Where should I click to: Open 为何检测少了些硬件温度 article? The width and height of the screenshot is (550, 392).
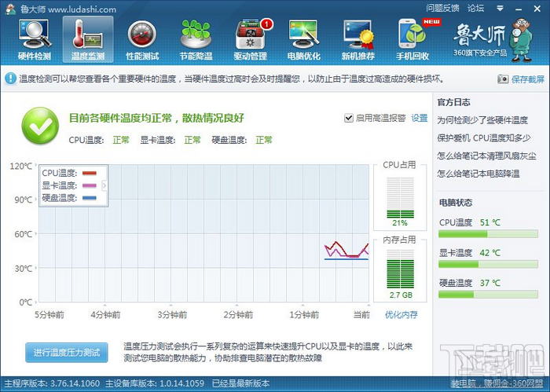coord(482,120)
